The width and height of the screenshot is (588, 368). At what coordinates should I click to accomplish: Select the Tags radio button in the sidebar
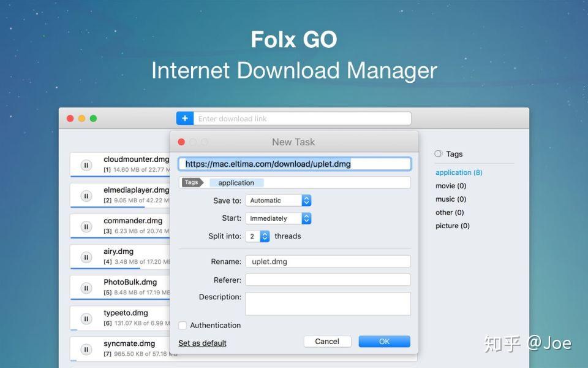[437, 153]
